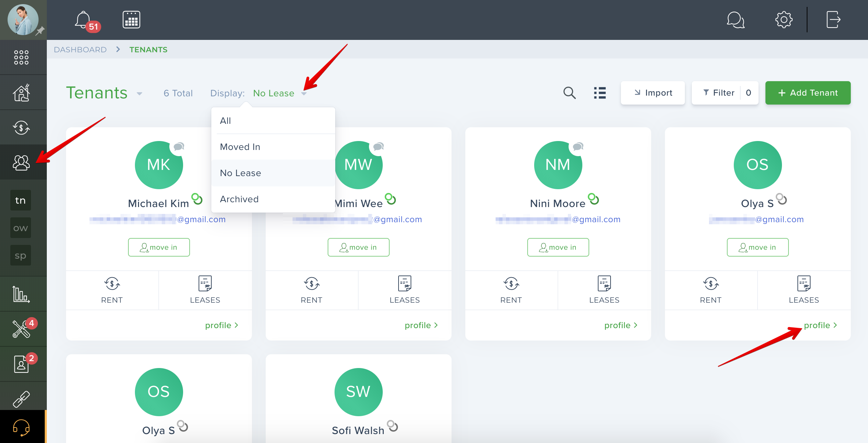The height and width of the screenshot is (443, 868).
Task: Click the TENANTS breadcrumb
Action: coord(148,50)
